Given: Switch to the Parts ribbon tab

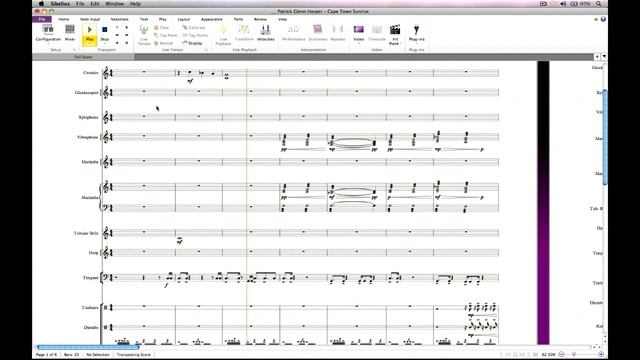Looking at the screenshot, I should [238, 19].
